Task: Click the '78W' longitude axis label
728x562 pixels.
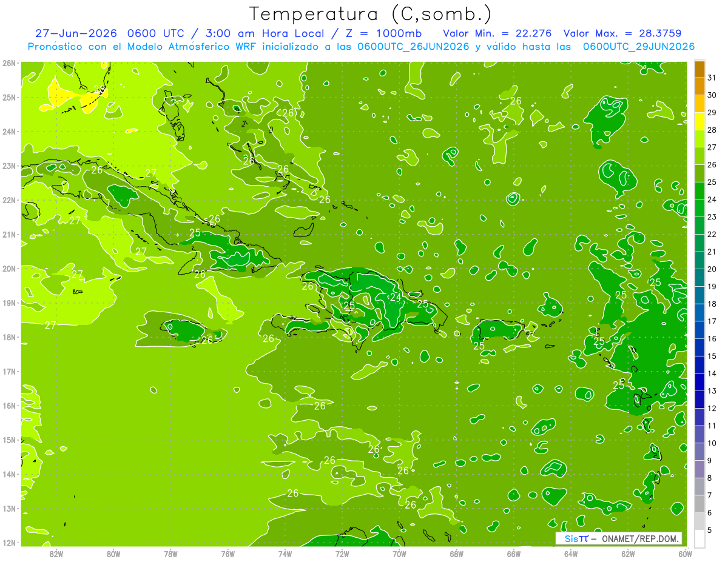Action: pyautogui.click(x=170, y=554)
